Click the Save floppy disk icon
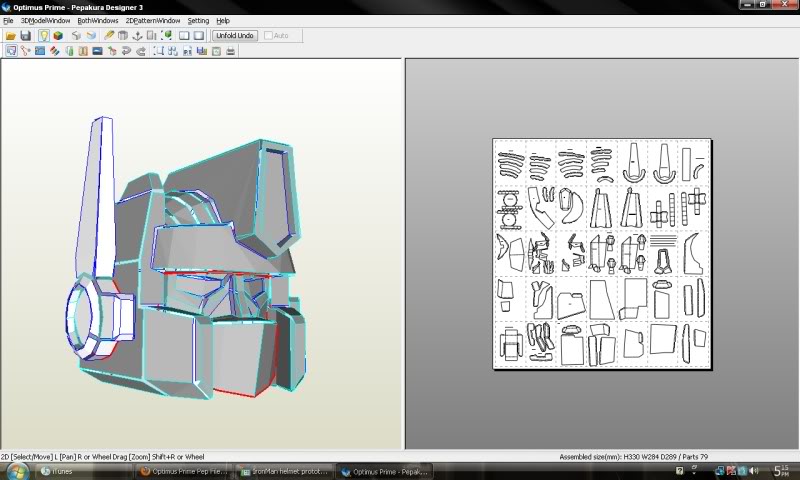800x480 pixels. click(26, 36)
